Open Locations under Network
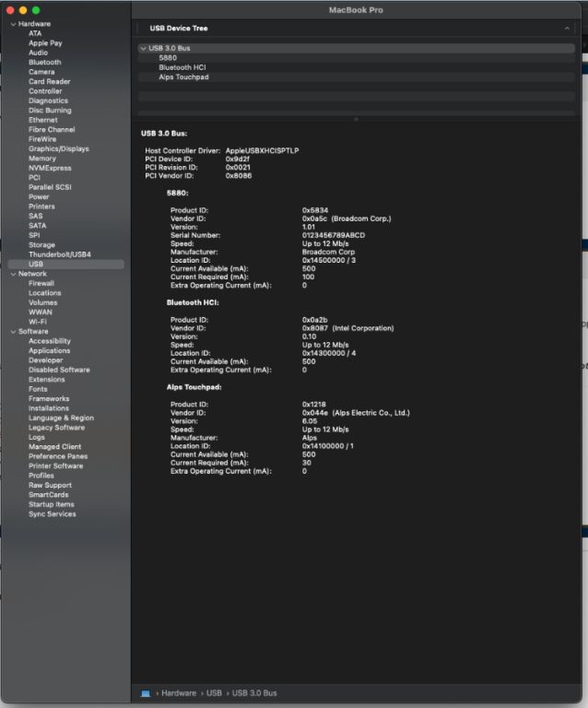Viewport: 588px width, 708px height. (44, 293)
